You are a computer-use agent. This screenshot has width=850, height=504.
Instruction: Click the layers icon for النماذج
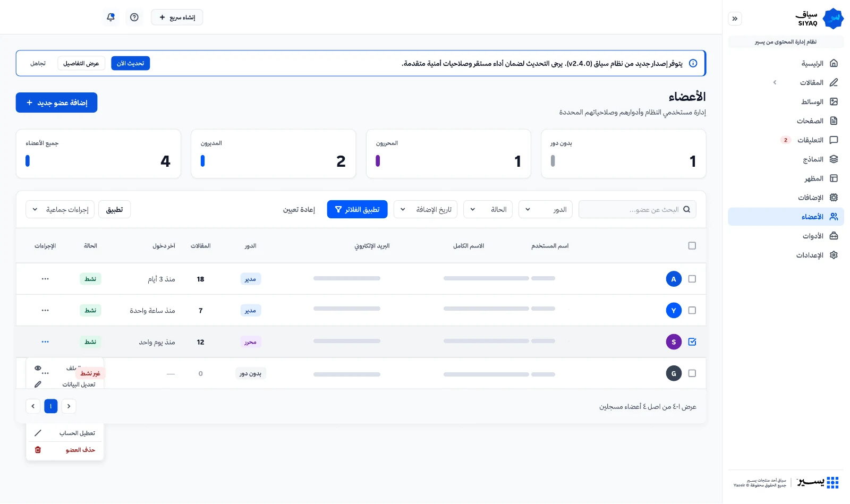tap(834, 159)
